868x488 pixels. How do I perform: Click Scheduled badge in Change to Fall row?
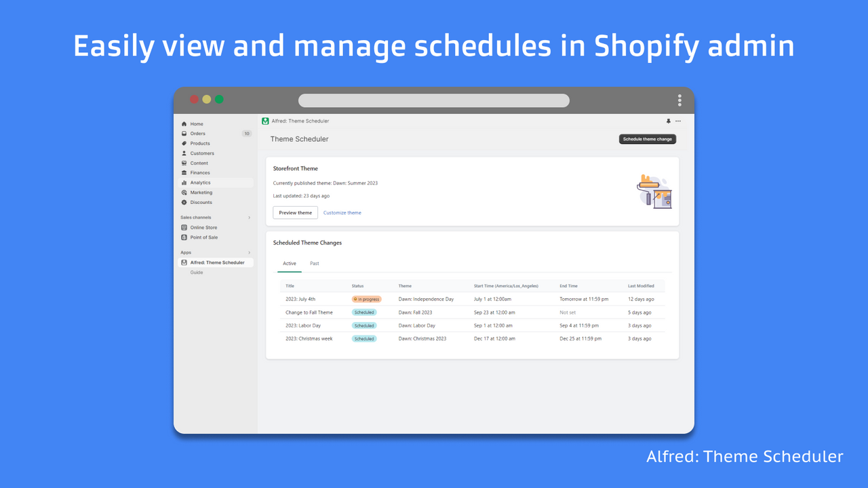tap(364, 312)
